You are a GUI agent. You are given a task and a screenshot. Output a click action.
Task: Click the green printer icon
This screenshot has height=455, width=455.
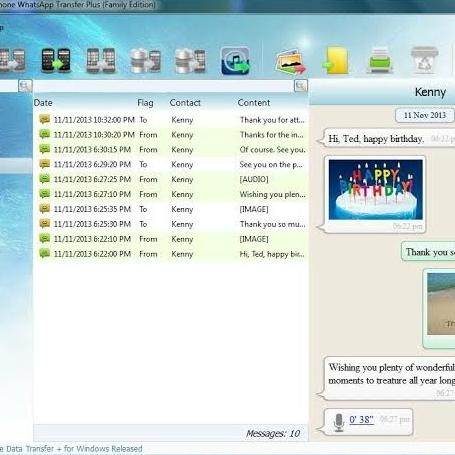pyautogui.click(x=380, y=61)
